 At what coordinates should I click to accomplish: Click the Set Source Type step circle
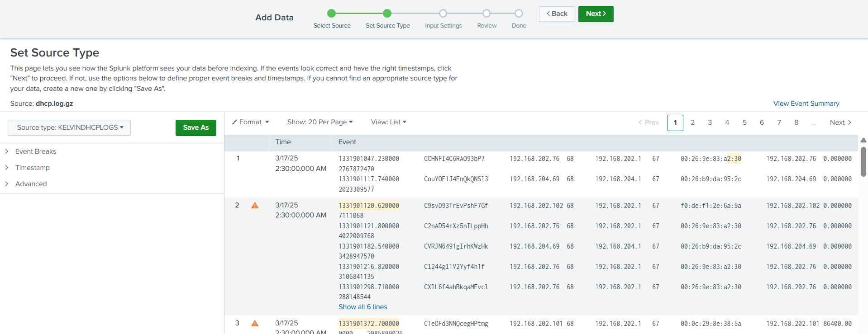(x=387, y=13)
